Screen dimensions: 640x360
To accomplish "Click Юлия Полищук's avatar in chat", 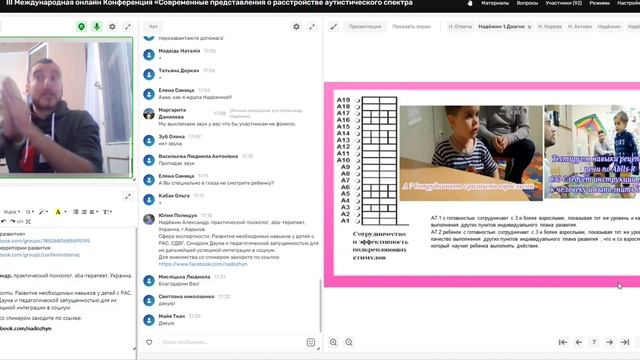I will (149, 219).
